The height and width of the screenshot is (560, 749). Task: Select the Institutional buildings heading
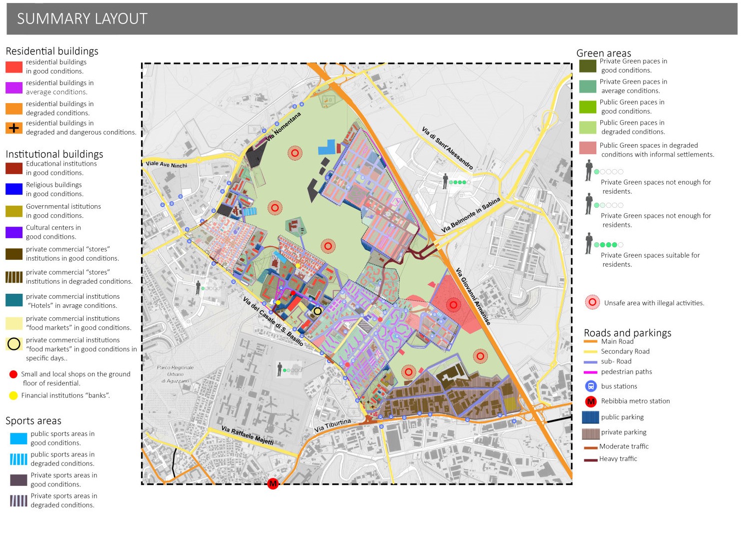[x=55, y=154]
